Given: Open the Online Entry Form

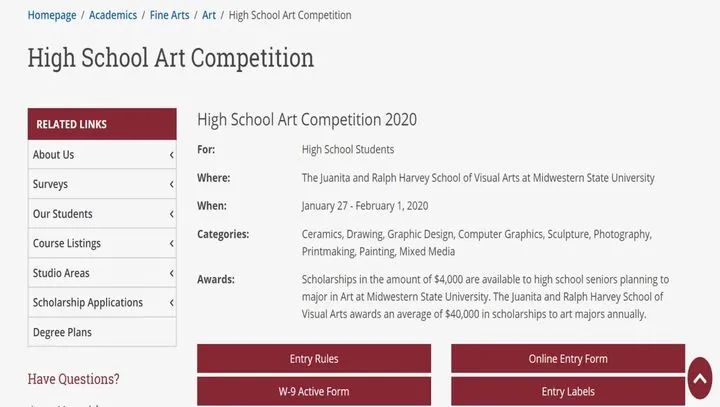Looking at the screenshot, I should [568, 358].
